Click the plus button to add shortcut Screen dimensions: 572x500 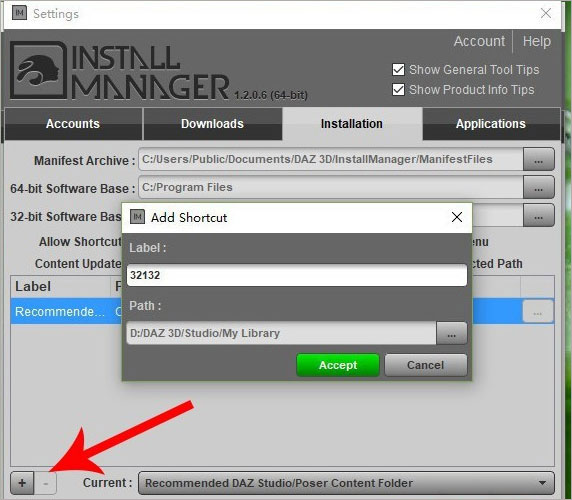[x=22, y=482]
